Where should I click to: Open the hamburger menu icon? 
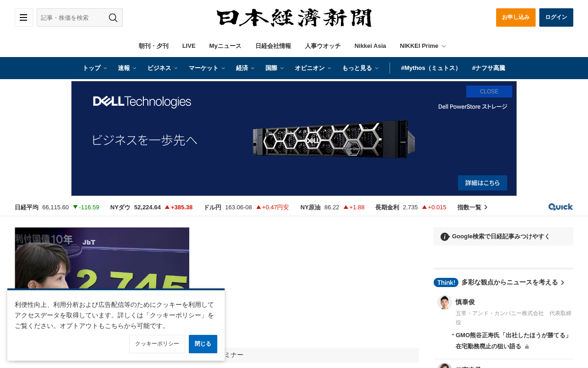pos(23,17)
